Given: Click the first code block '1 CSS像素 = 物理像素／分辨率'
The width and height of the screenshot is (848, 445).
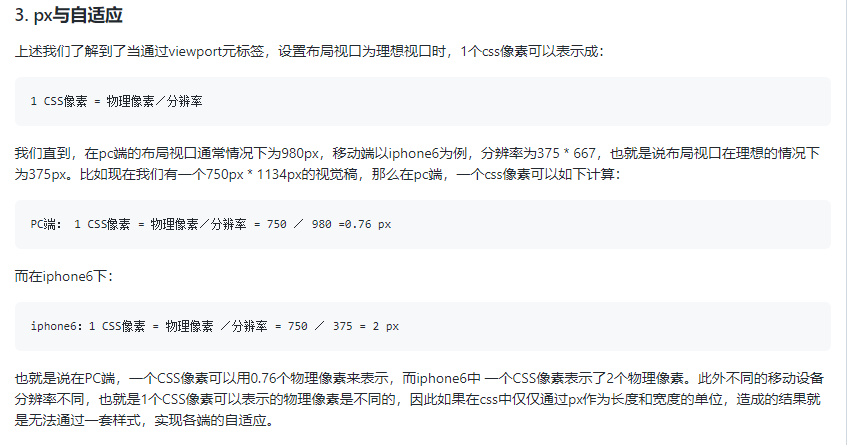Looking at the screenshot, I should coord(422,102).
